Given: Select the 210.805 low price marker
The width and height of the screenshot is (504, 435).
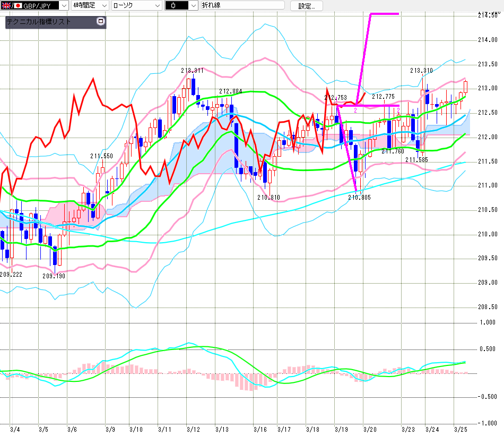Looking at the screenshot, I should [x=359, y=197].
